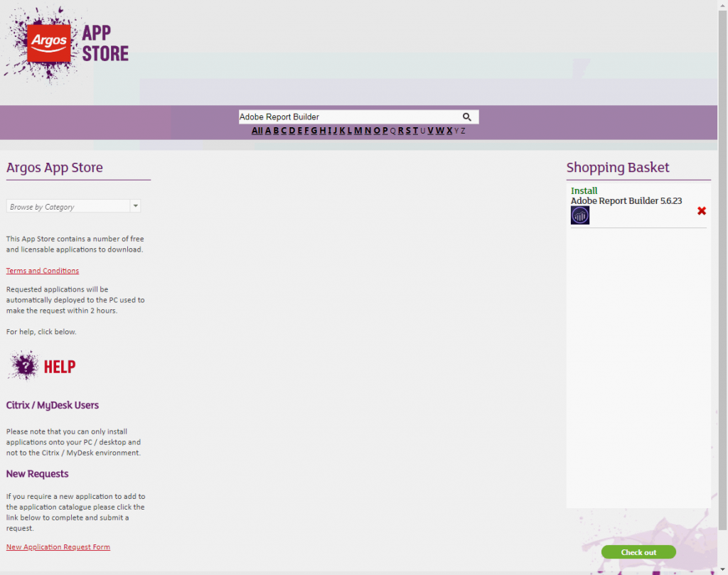Viewport: 728px width, 575px height.
Task: Show apps starting with letter S
Action: [408, 131]
